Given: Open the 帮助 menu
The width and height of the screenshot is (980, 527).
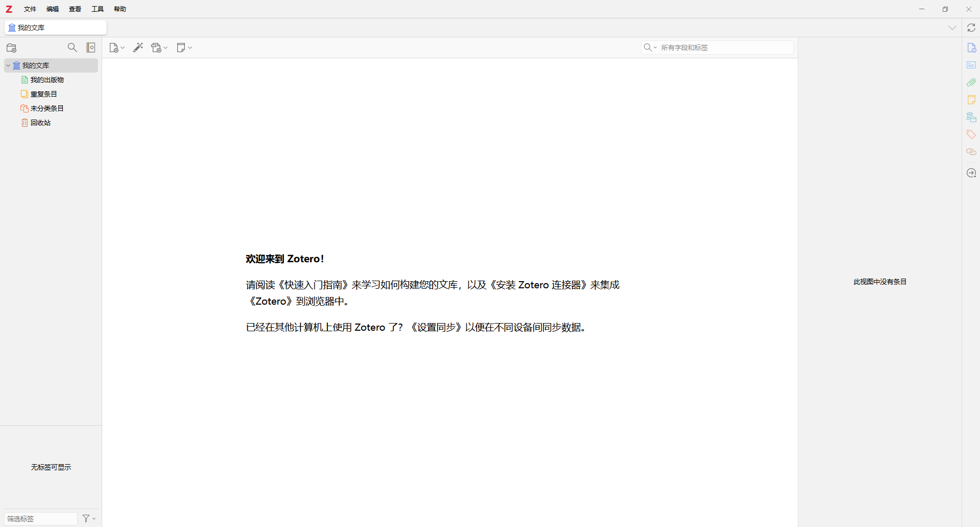Looking at the screenshot, I should [x=120, y=9].
